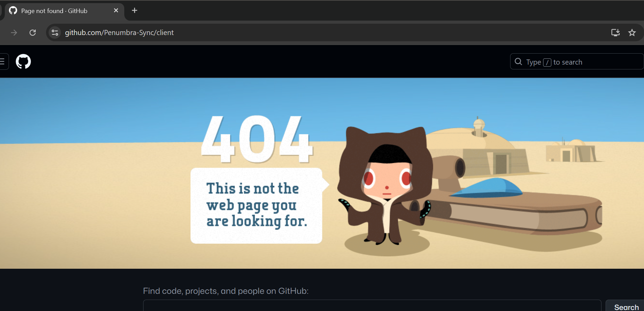This screenshot has width=644, height=311.
Task: Click the Octocat Jedi illustration
Action: coord(385,186)
